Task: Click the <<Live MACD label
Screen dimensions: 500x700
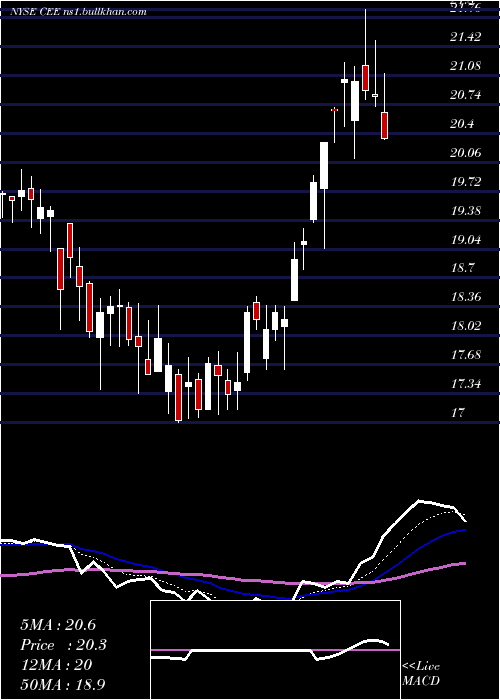Action: click(421, 673)
